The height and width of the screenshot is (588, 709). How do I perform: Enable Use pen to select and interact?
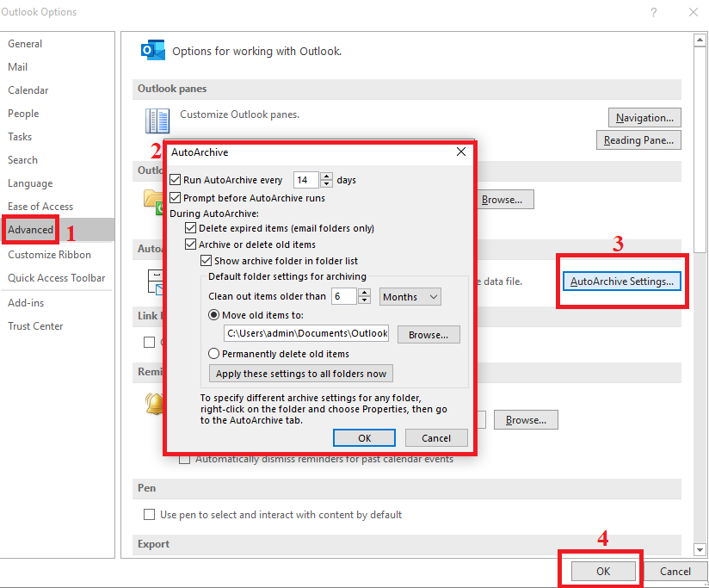149,515
